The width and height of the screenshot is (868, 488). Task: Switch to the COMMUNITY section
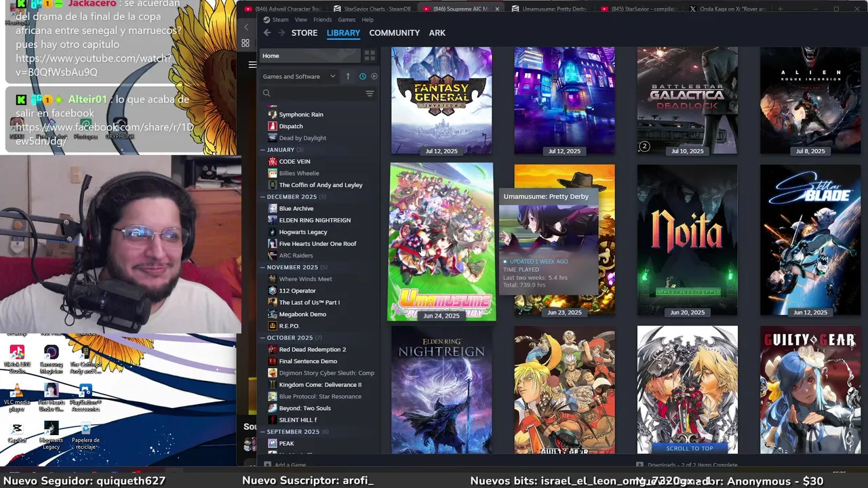tap(394, 33)
